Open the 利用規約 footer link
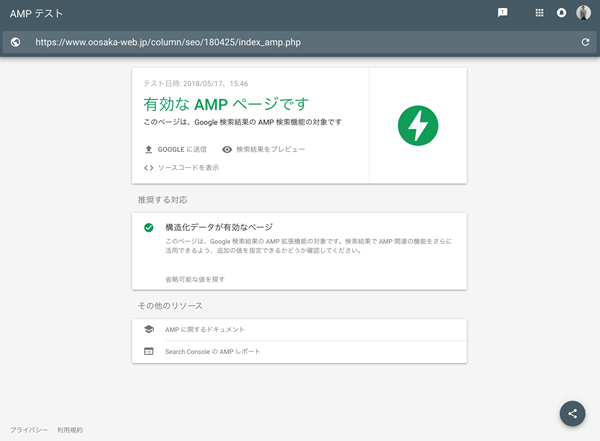 tap(70, 430)
